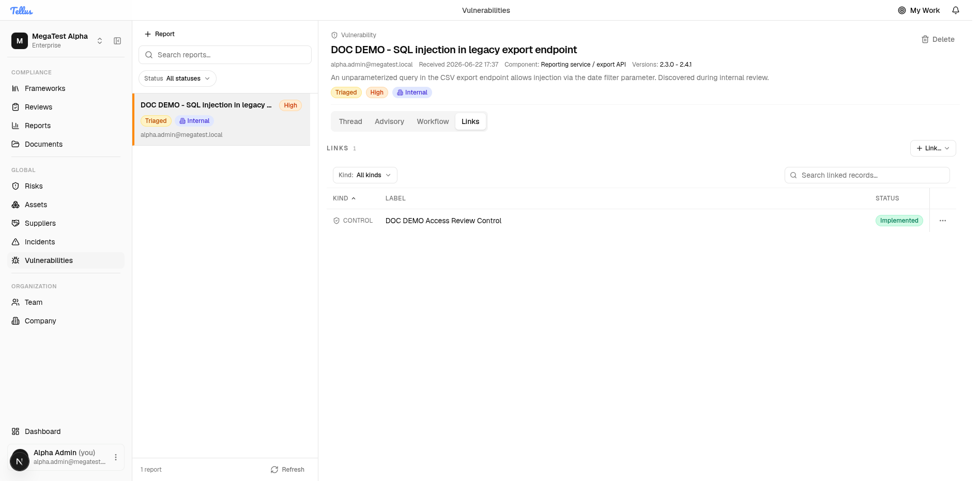Open the row actions three-dot menu
Image resolution: width=980 pixels, height=481 pixels.
click(943, 221)
